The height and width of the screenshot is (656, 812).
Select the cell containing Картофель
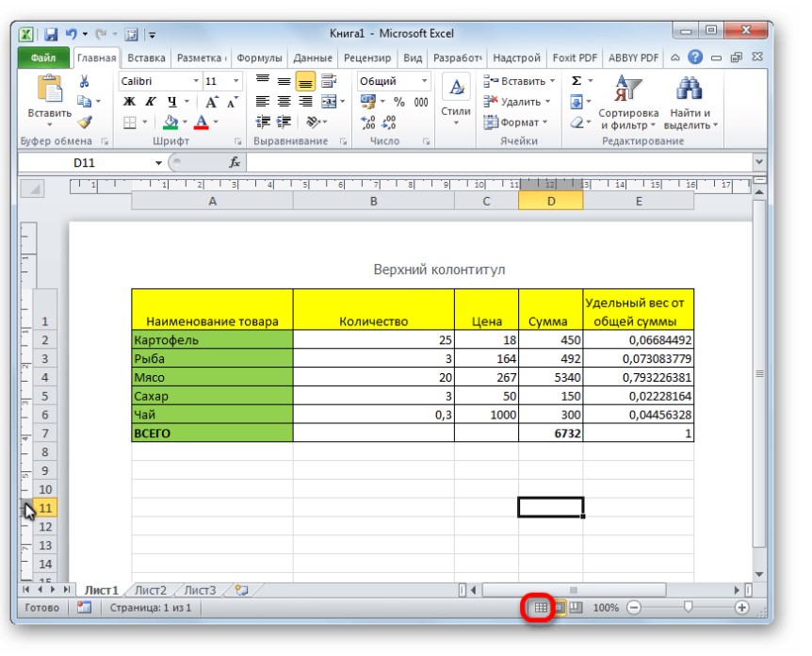212,340
